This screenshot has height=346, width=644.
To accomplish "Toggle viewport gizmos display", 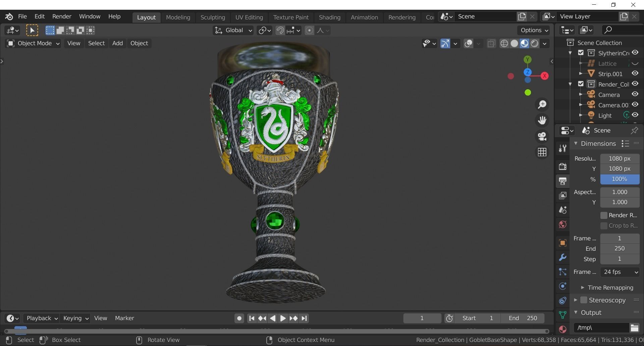I will click(445, 44).
